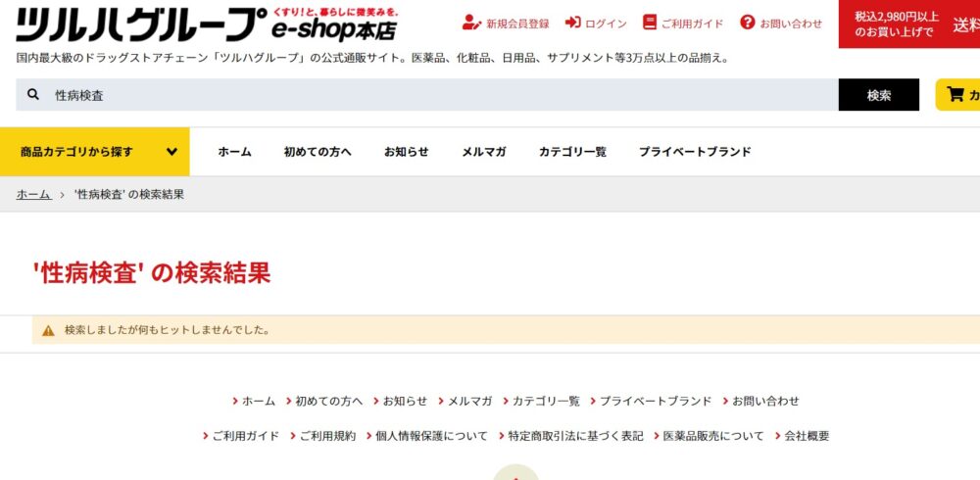
Task: Click the chevron beside 商品カテゴリから探す
Action: click(x=171, y=152)
